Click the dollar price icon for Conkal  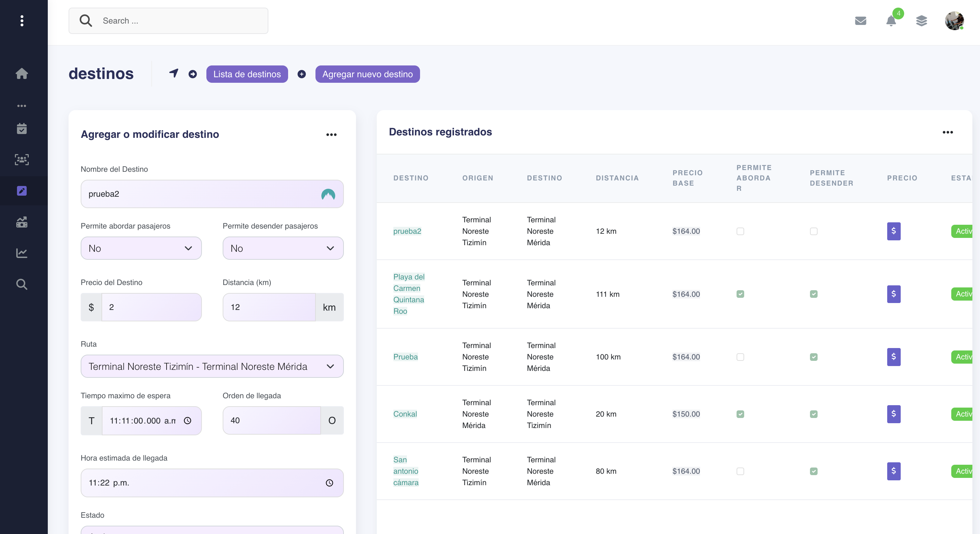pos(893,414)
